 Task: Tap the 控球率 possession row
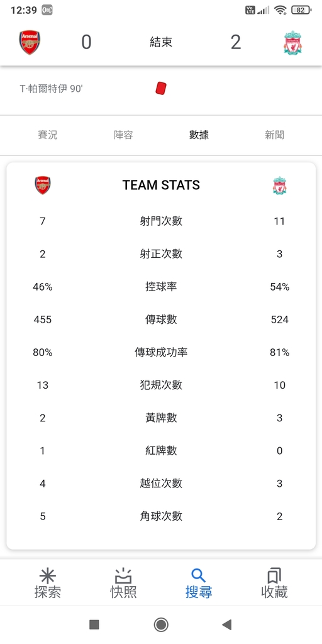click(161, 287)
